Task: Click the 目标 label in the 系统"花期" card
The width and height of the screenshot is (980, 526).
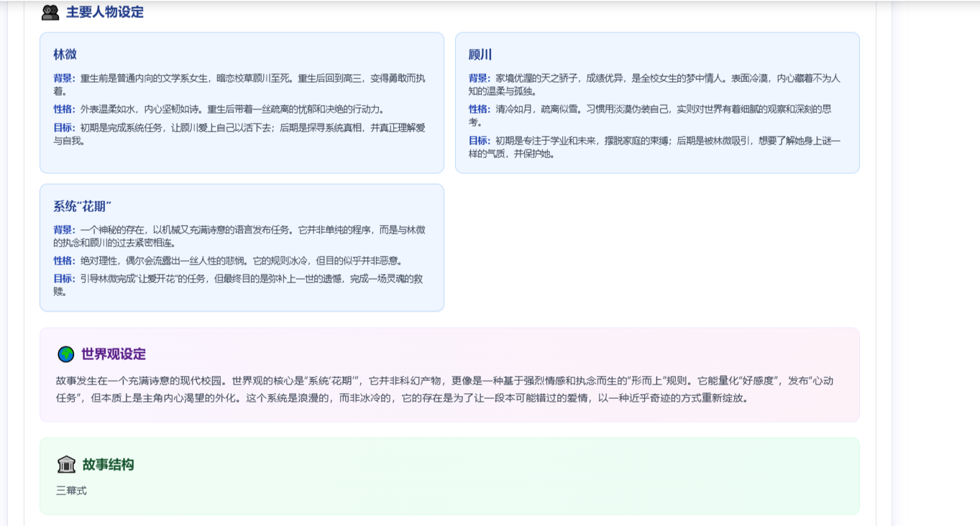Action: point(62,278)
